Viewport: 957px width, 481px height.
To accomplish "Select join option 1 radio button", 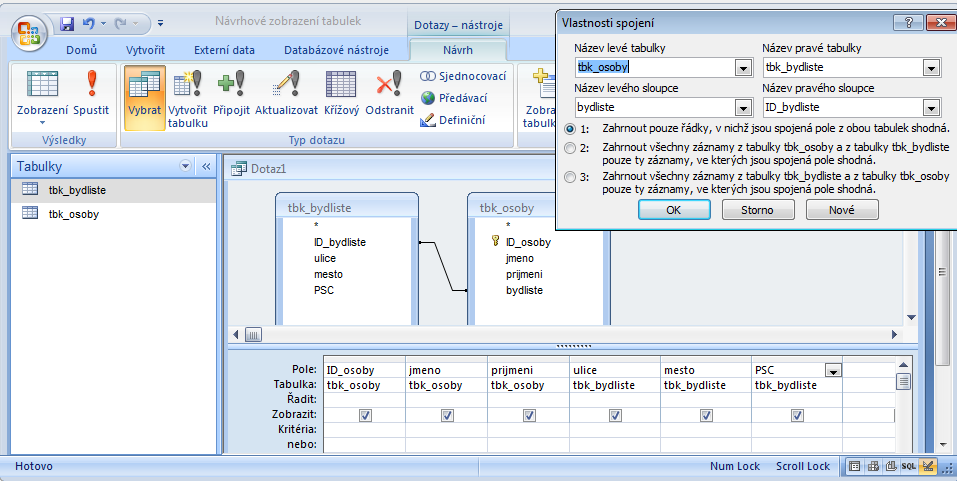I will (570, 128).
